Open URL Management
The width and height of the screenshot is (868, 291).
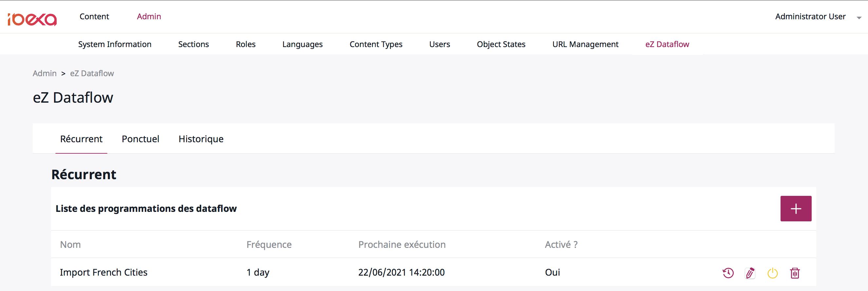point(585,44)
